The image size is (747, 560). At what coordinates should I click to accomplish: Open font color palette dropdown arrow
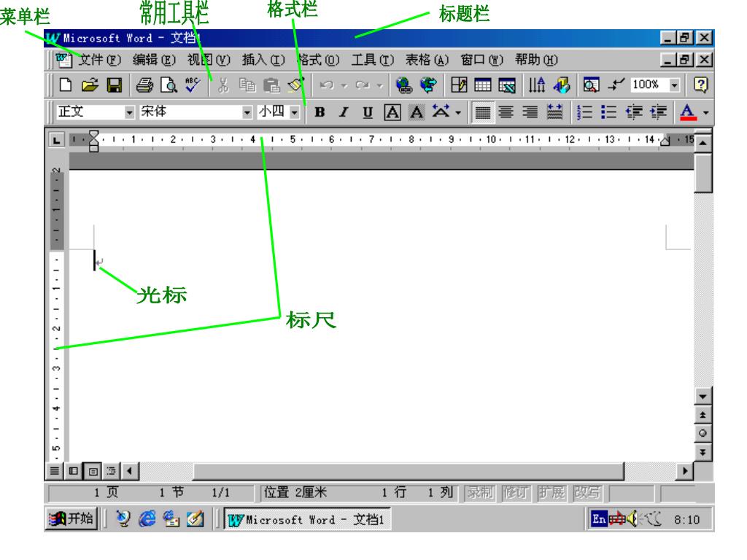pyautogui.click(x=705, y=113)
